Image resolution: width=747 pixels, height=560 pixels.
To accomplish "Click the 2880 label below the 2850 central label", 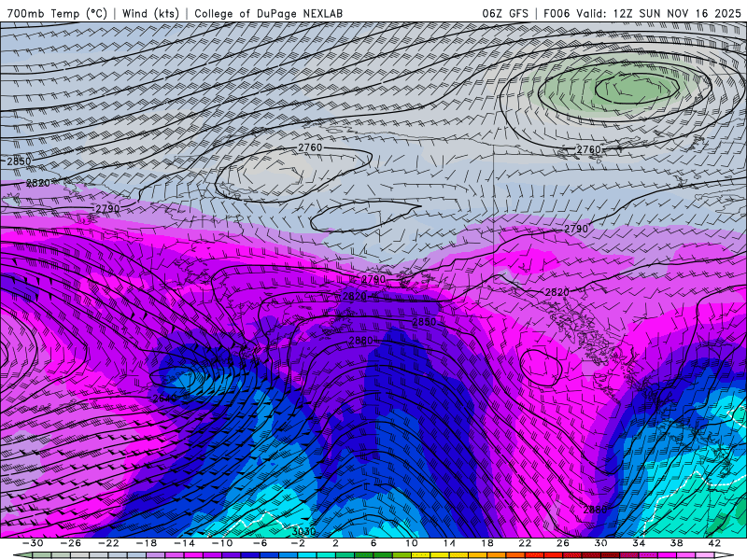I will 360,341.
